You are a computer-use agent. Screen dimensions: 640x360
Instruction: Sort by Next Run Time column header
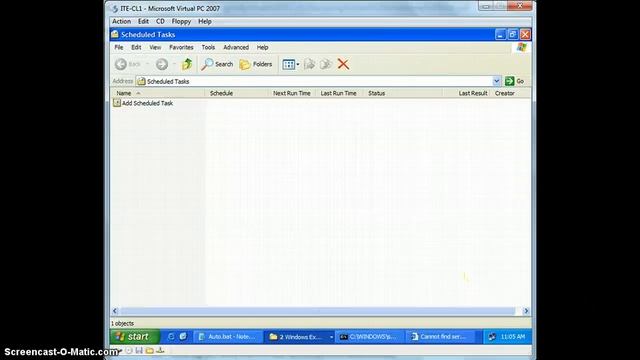pyautogui.click(x=292, y=93)
